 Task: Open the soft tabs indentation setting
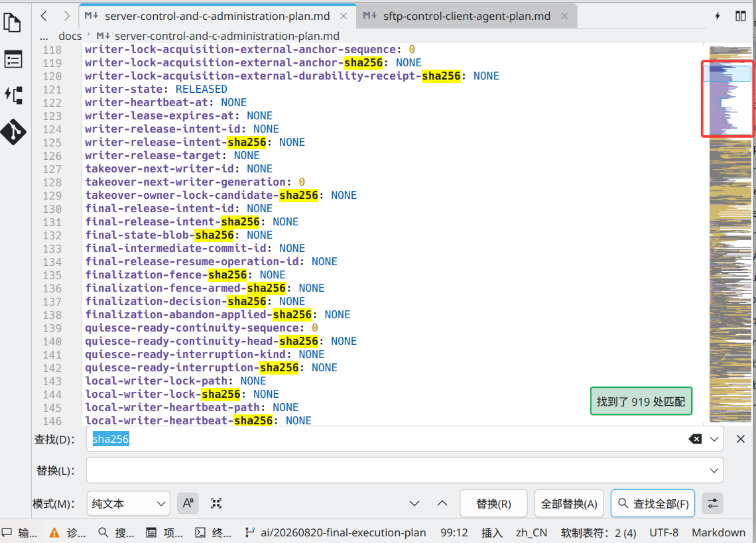[x=598, y=532]
